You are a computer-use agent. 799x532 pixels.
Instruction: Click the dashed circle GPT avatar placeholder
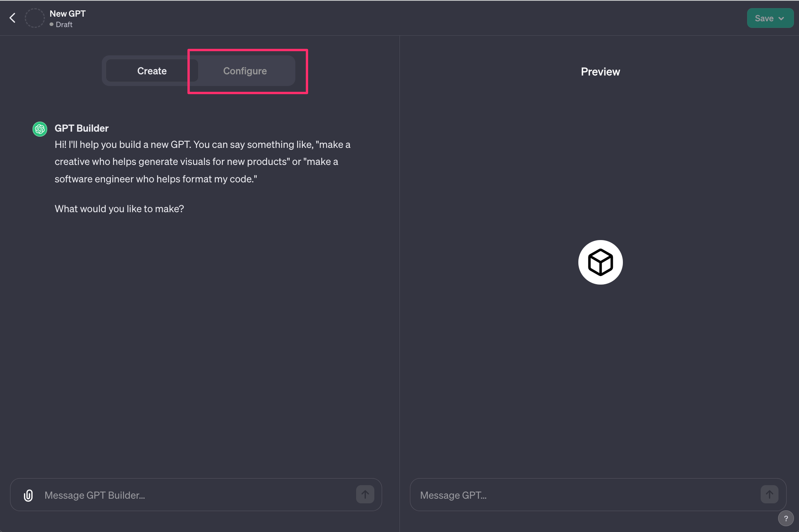[x=35, y=18]
